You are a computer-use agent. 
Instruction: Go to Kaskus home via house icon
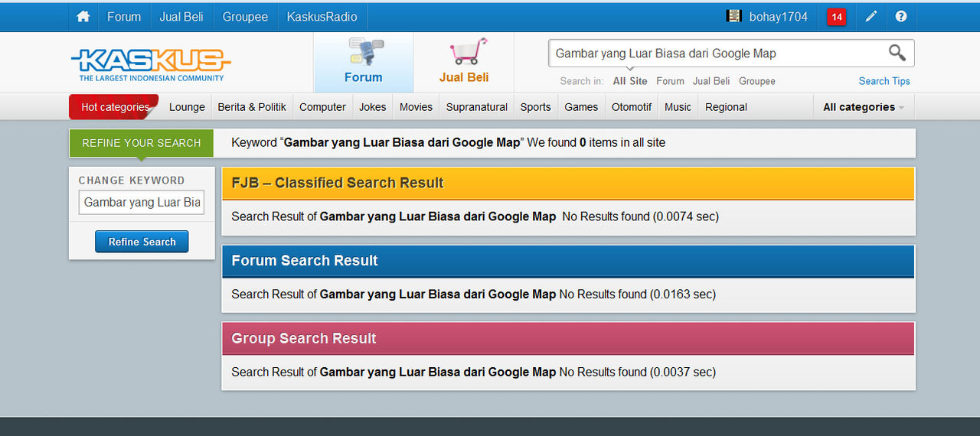point(83,16)
